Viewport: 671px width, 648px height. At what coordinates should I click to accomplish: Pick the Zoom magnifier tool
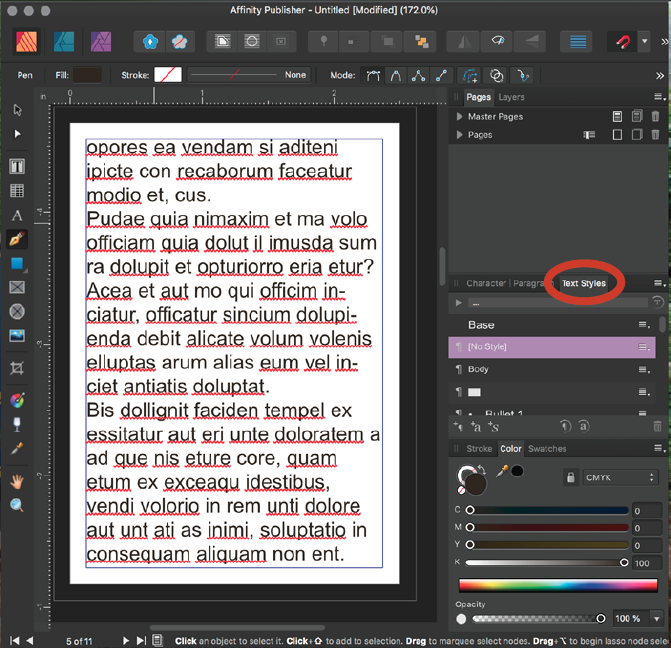click(x=17, y=506)
